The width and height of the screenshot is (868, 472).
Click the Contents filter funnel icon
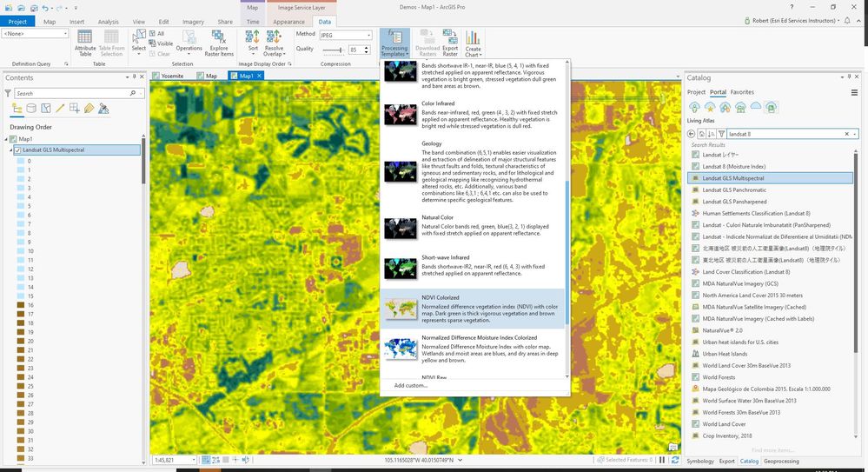pyautogui.click(x=8, y=94)
